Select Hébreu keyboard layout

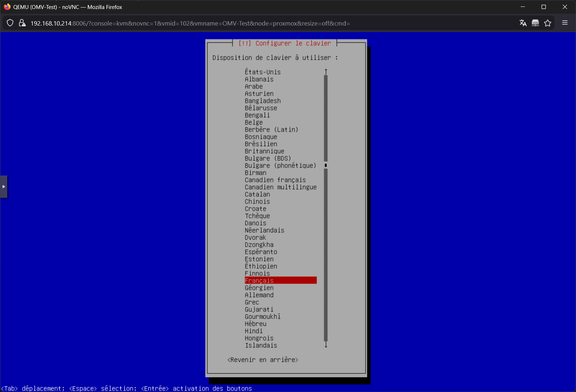[256, 324]
